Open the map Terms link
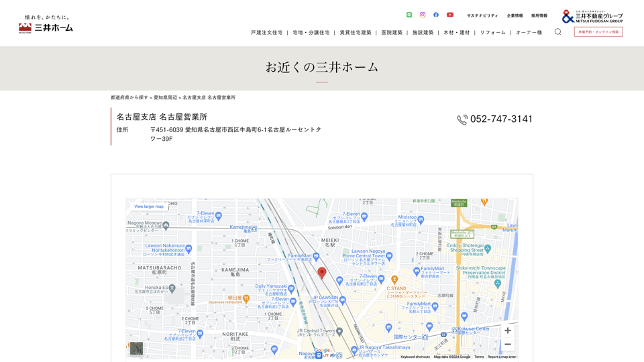 coord(479,357)
